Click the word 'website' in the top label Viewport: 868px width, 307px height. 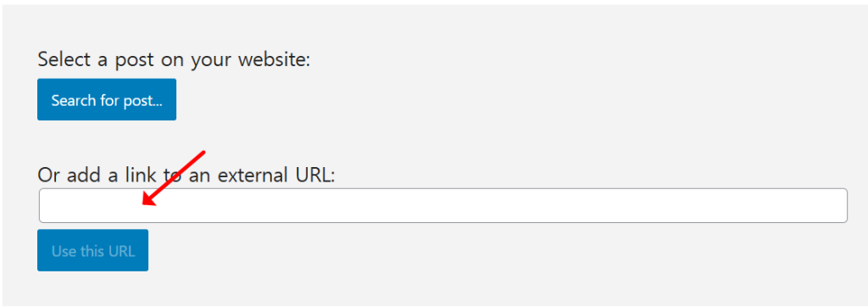tap(275, 60)
